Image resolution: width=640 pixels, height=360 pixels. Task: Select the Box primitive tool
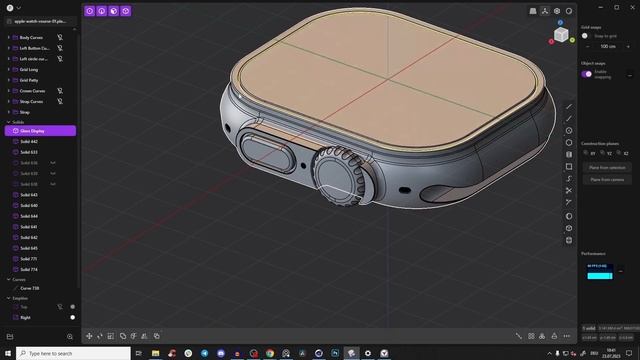[569, 228]
